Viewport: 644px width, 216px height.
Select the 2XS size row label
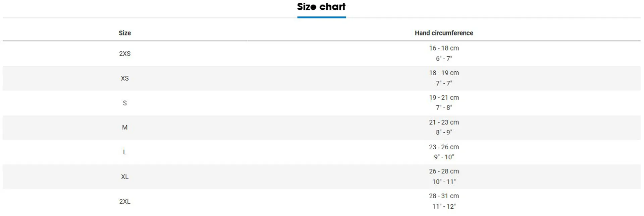coord(125,54)
